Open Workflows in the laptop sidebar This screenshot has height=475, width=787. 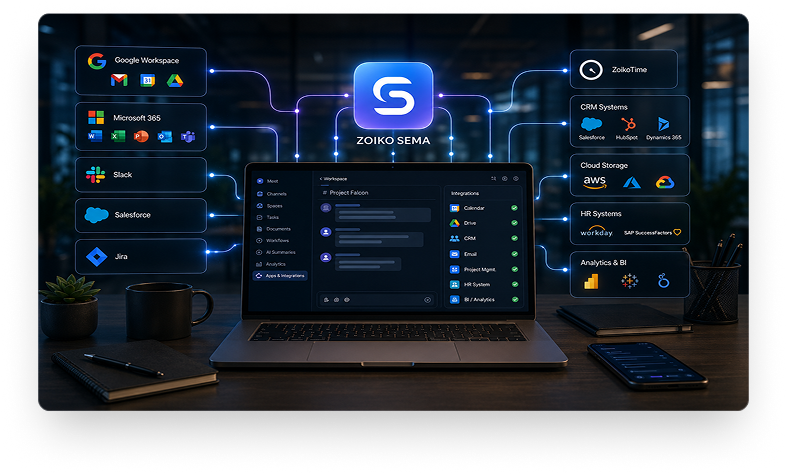coord(273,241)
